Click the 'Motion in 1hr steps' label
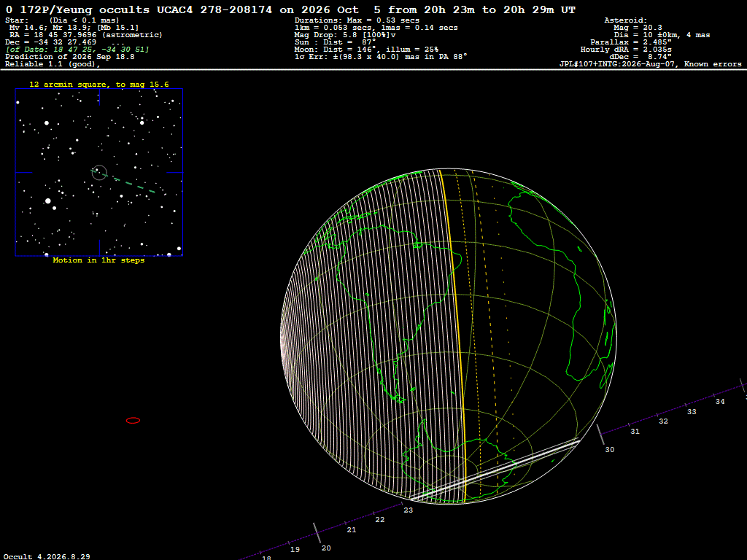747x560 pixels. pos(98,260)
